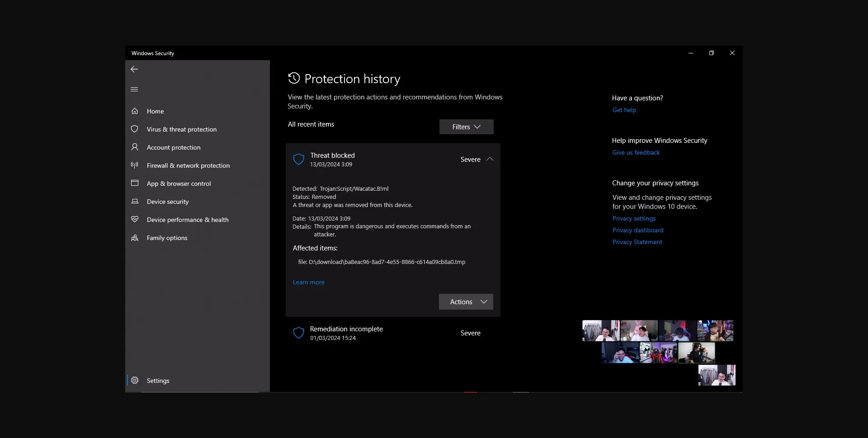This screenshot has width=868, height=438.
Task: Open the Filters dropdown
Action: pos(466,127)
